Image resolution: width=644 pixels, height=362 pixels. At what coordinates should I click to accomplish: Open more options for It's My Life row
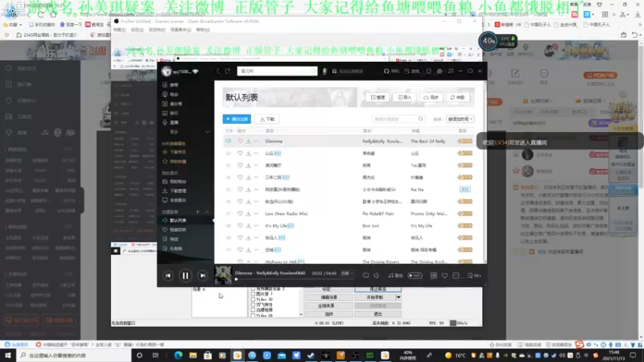click(256, 226)
